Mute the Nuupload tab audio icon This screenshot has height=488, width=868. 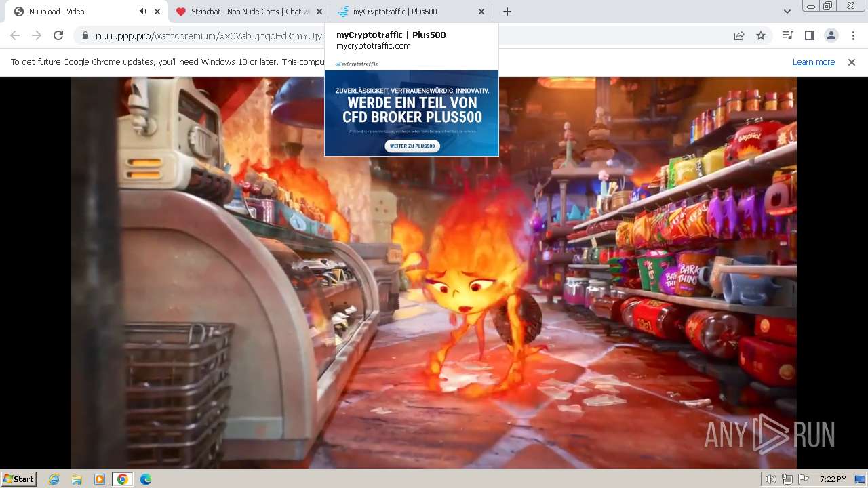[142, 12]
